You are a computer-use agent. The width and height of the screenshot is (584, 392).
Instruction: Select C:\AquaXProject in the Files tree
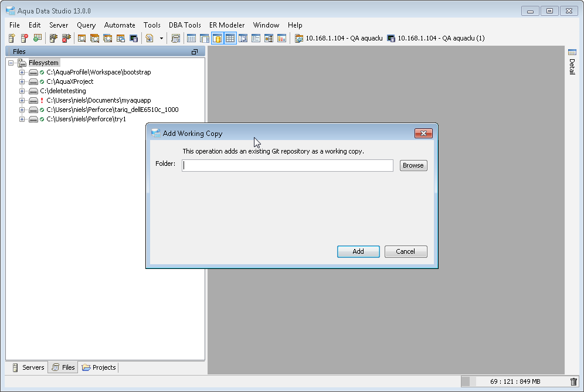(x=70, y=81)
